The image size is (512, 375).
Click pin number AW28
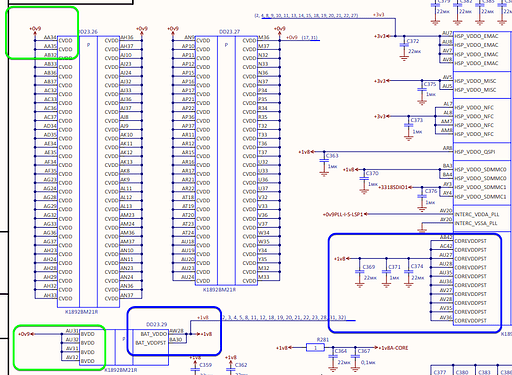(177, 331)
